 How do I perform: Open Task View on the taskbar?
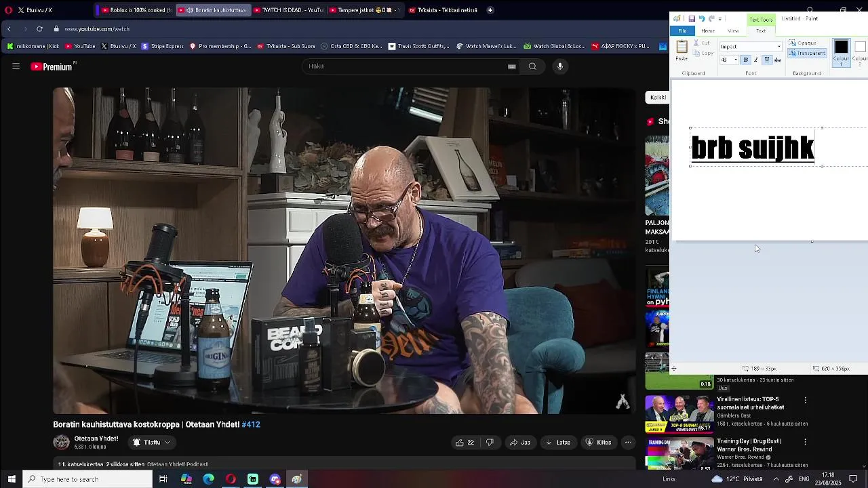(x=163, y=479)
